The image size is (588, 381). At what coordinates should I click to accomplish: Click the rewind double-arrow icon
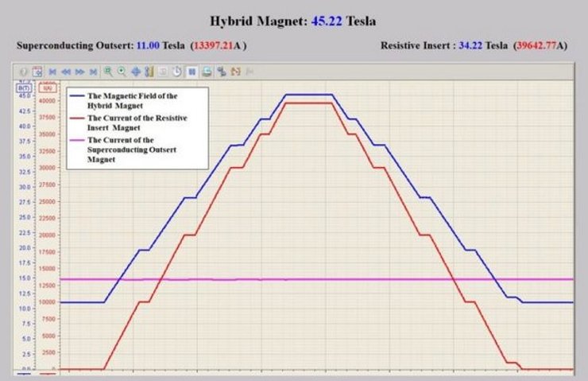coord(66,72)
